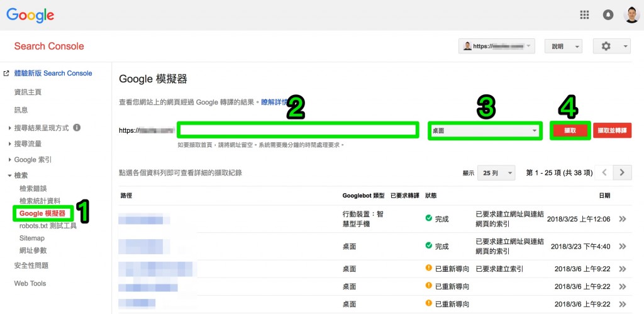Image resolution: width=644 pixels, height=314 pixels.
Task: Click the 第 1 - 25 項 (共 38 項) text
Action: [559, 173]
